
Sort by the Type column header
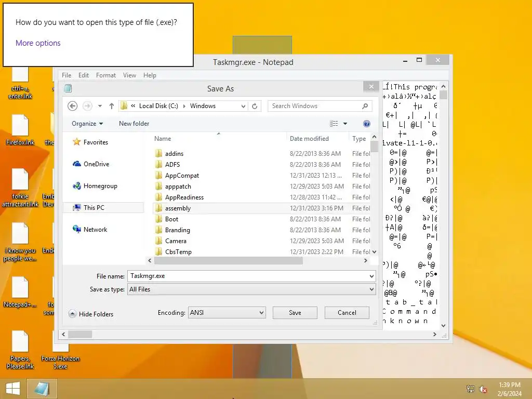click(360, 138)
